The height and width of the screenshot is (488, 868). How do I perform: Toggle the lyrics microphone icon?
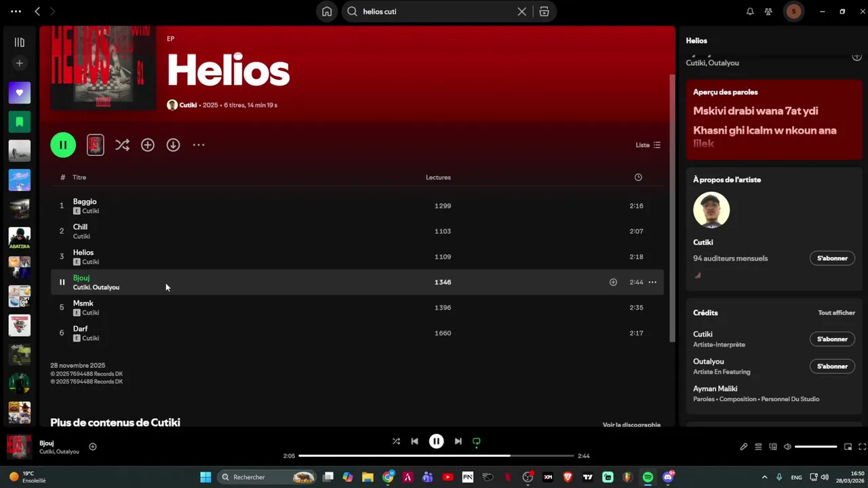pyautogui.click(x=744, y=447)
